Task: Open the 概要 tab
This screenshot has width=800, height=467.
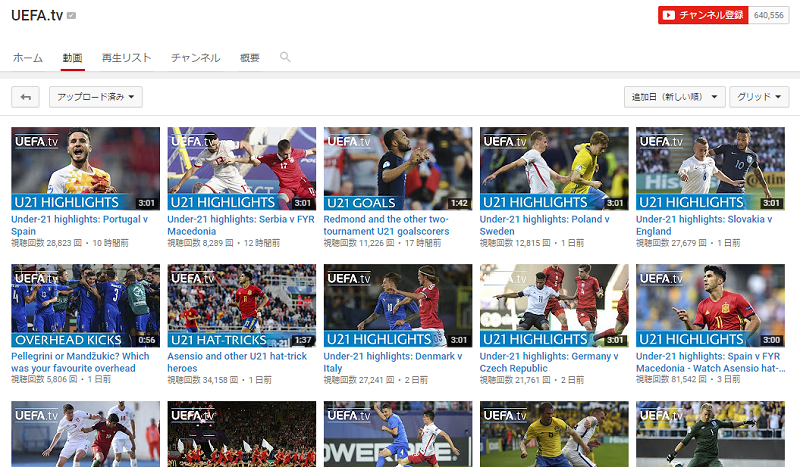Action: [250, 58]
